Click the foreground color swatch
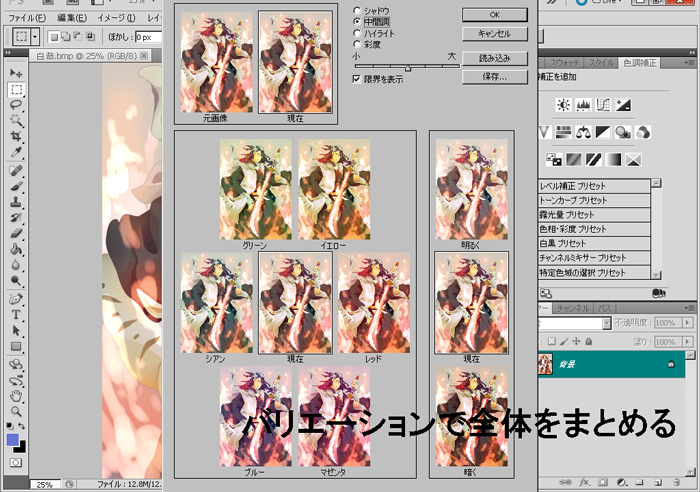Screen dimensions: 700x492 click(x=12, y=440)
